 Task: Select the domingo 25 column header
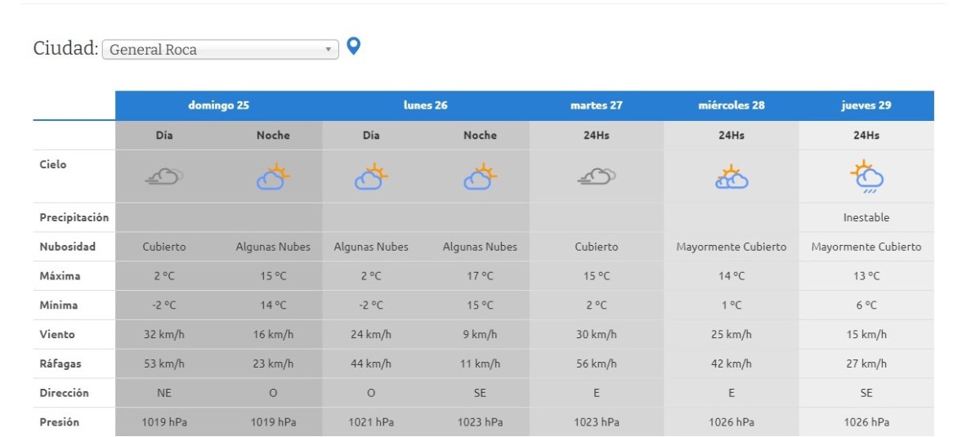click(x=219, y=105)
